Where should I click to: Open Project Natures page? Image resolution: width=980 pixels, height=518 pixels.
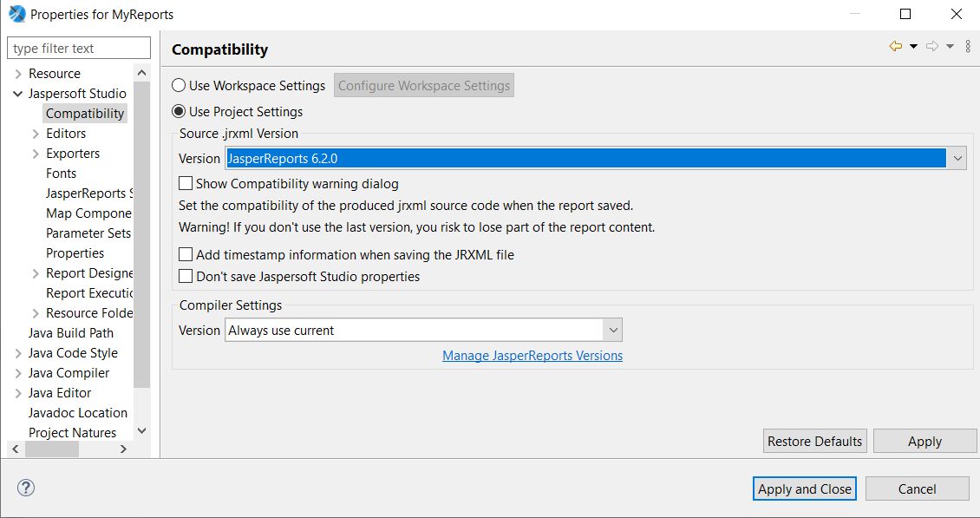72,433
